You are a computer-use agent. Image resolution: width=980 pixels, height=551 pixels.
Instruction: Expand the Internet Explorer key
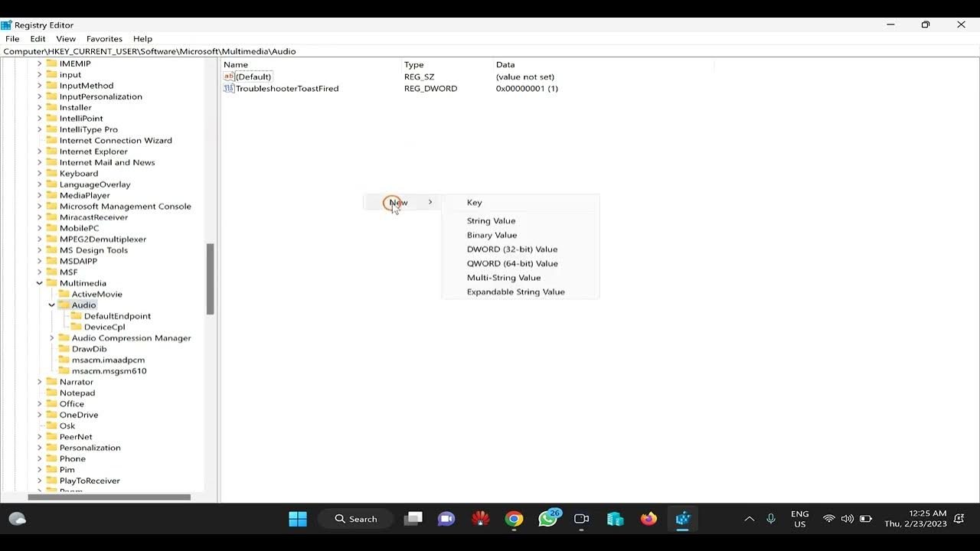(x=40, y=152)
